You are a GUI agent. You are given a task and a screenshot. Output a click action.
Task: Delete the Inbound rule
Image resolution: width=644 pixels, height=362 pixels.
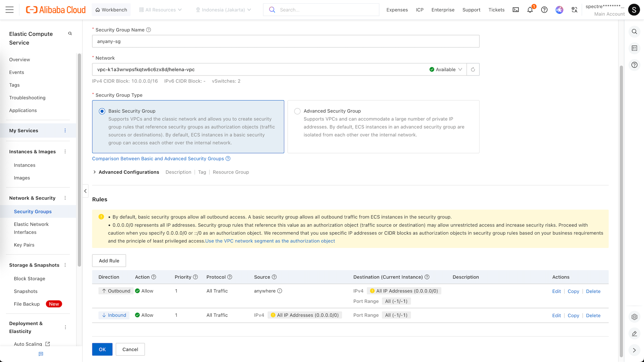tap(593, 315)
